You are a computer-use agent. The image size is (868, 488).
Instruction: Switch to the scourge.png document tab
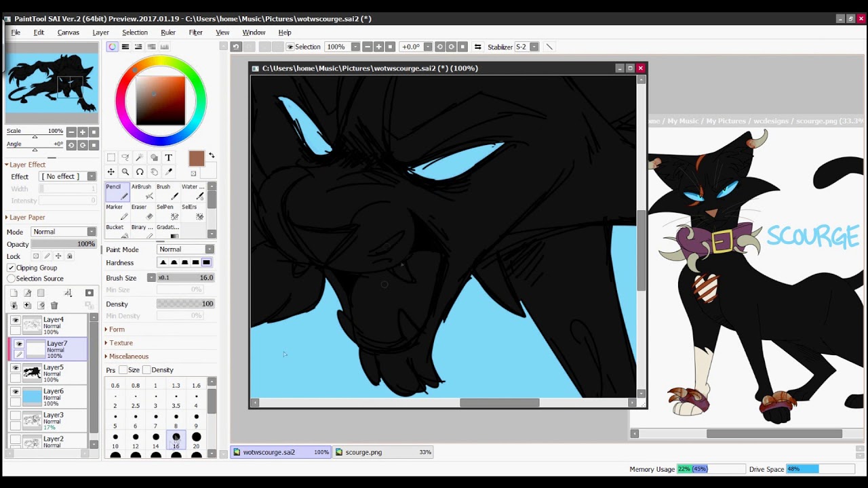(384, 452)
